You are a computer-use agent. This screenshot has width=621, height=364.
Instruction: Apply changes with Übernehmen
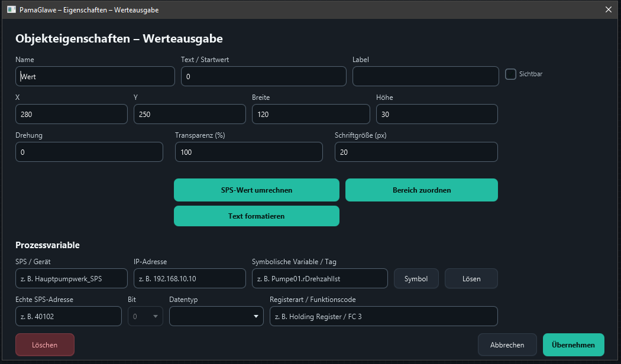pyautogui.click(x=574, y=344)
